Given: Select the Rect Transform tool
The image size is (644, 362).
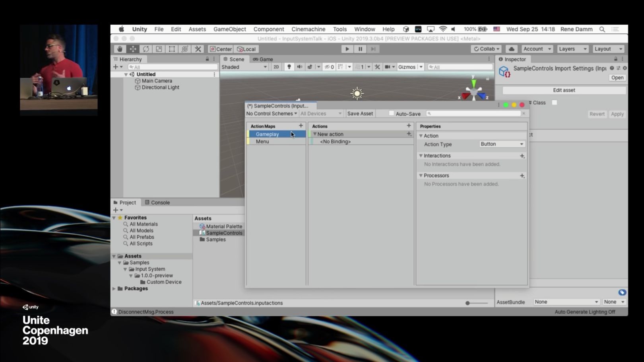Looking at the screenshot, I should coord(172,49).
